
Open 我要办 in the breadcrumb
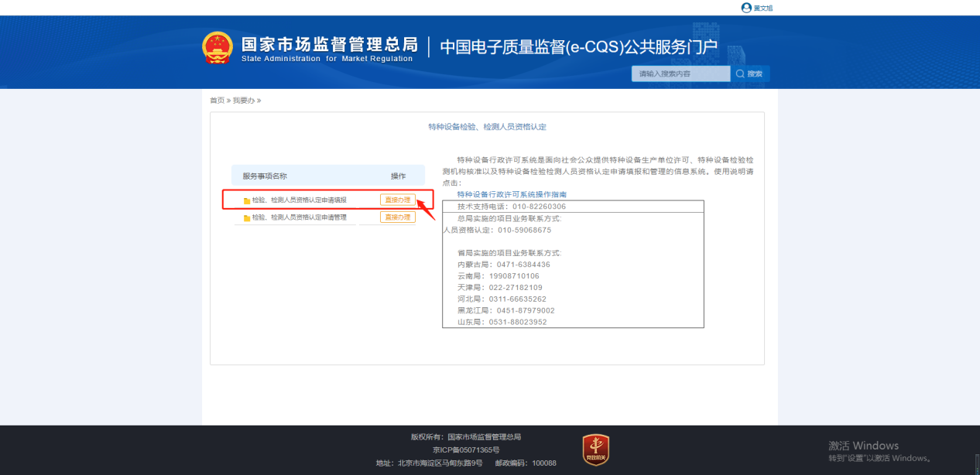coord(243,101)
